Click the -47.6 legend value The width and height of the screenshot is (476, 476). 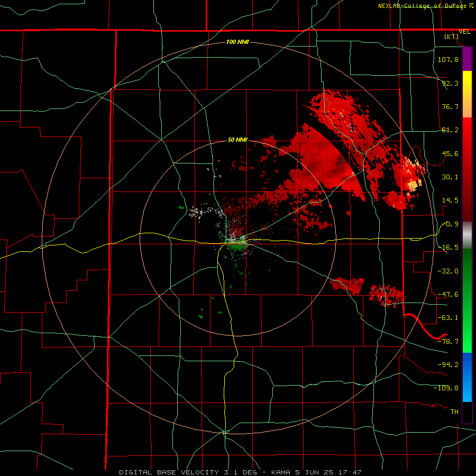point(448,295)
